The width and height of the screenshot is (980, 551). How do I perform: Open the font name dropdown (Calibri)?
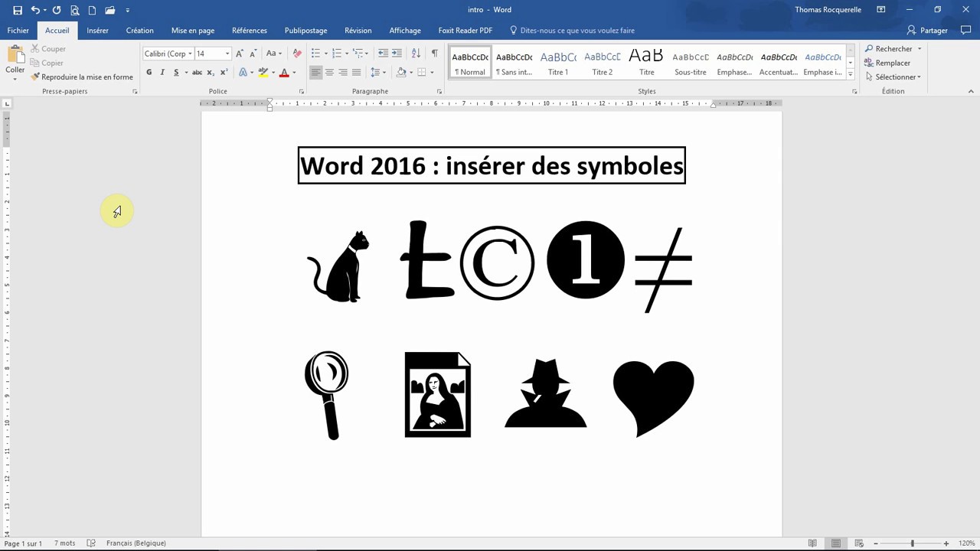pos(190,54)
